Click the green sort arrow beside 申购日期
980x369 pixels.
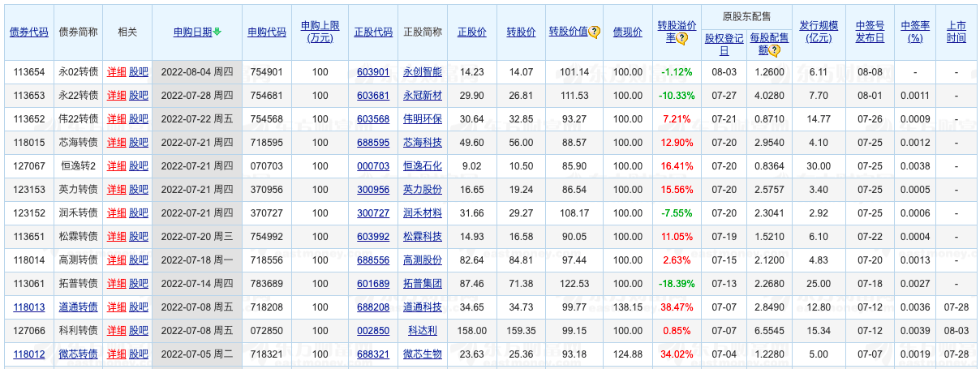click(x=217, y=32)
